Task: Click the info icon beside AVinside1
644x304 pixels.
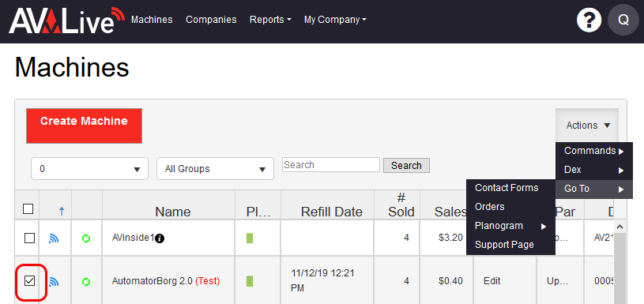Action: coord(160,238)
